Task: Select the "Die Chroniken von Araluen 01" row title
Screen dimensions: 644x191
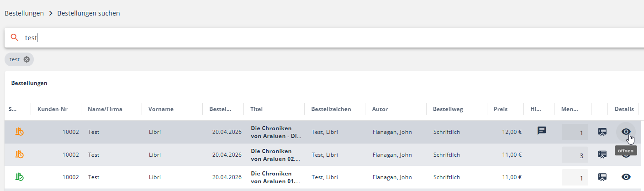Action: pyautogui.click(x=275, y=177)
